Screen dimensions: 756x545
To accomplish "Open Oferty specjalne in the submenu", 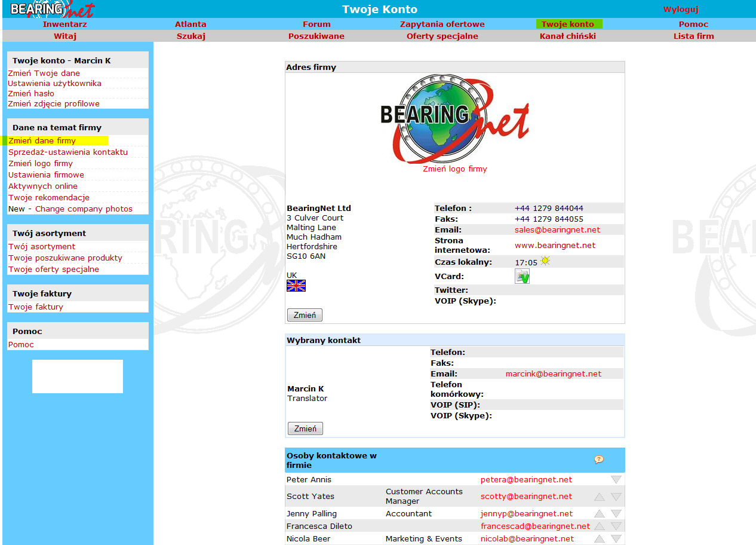I will [x=442, y=36].
